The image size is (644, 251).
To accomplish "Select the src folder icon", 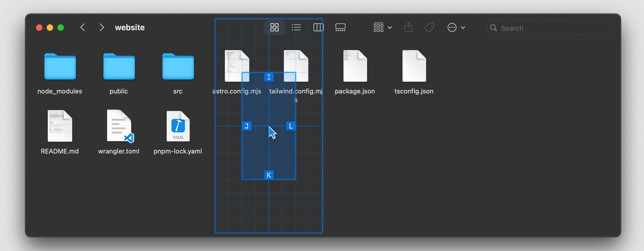I will [178, 67].
